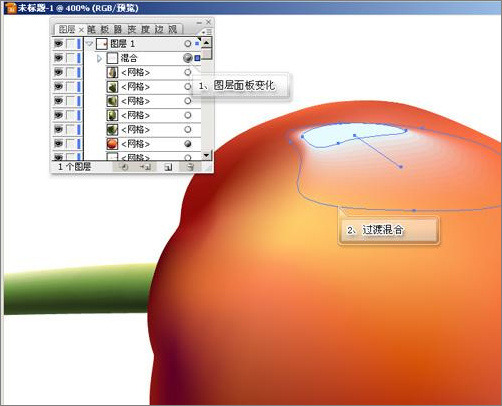The width and height of the screenshot is (502, 406).
Task: Hide the orange-thumbnail <网格> row's eye
Action: (x=58, y=144)
